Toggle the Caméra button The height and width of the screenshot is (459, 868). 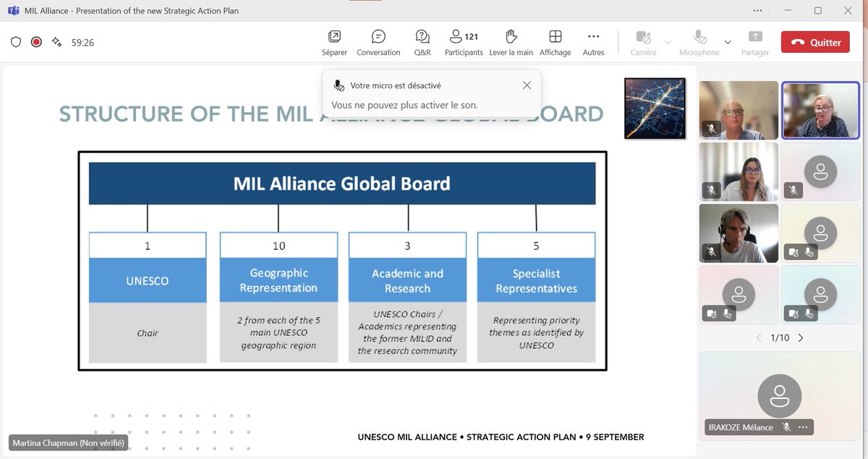[643, 43]
